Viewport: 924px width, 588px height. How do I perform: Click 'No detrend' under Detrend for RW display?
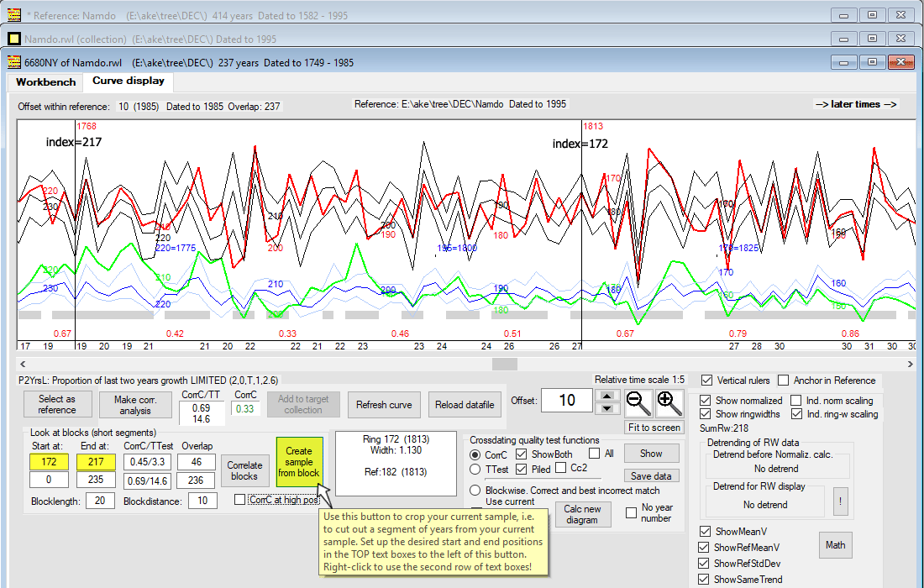[765, 504]
